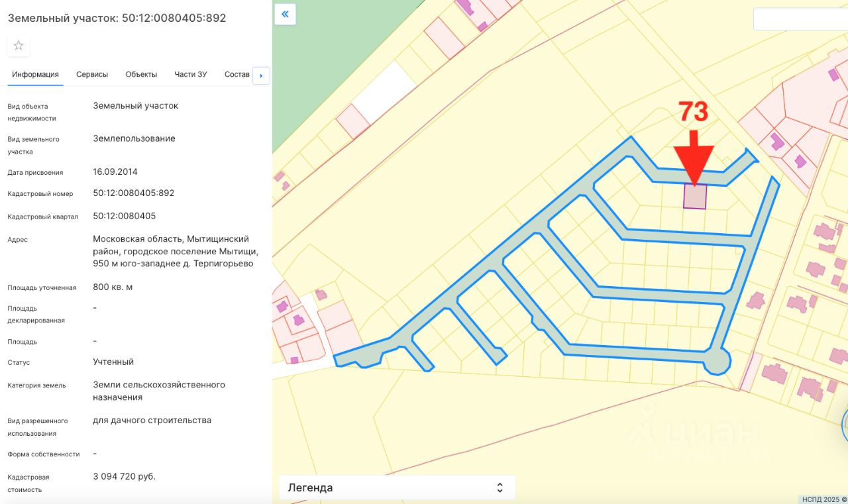This screenshot has height=504, width=848.
Task: Open the Объекты tab
Action: click(141, 74)
